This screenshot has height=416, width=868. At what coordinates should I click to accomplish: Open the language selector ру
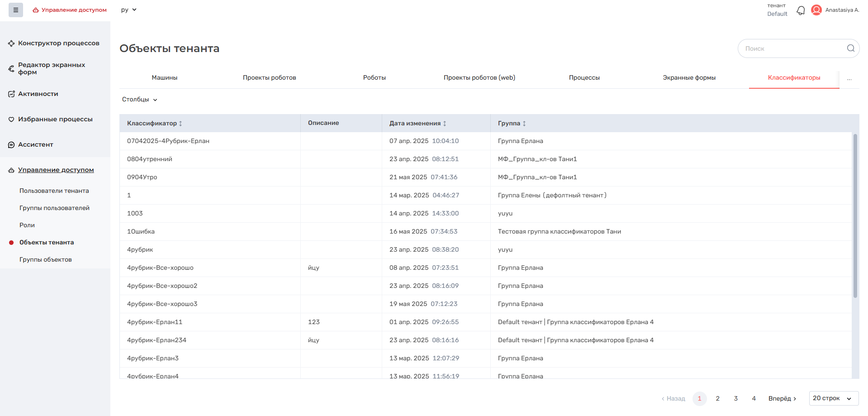(128, 10)
